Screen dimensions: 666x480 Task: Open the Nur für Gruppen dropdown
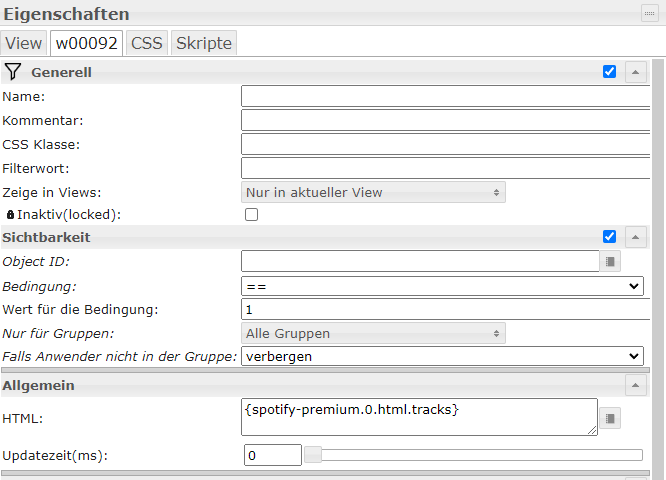pyautogui.click(x=374, y=333)
